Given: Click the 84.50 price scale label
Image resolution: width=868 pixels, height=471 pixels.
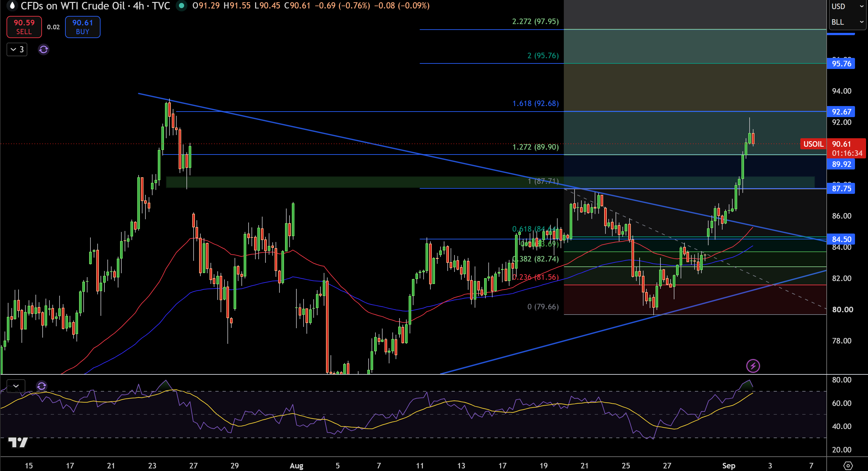Looking at the screenshot, I should [x=841, y=239].
